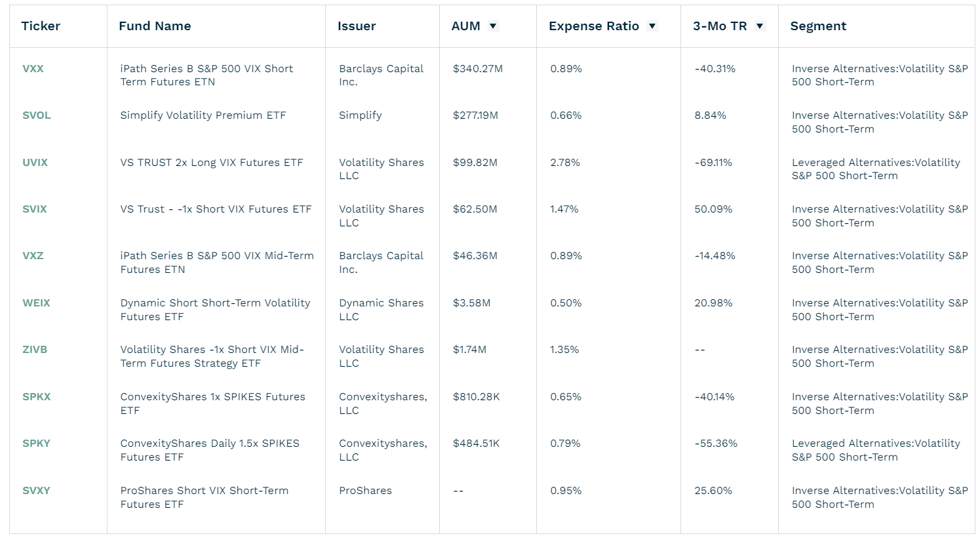
Task: Open the SVOL ticker link
Action: pos(36,115)
